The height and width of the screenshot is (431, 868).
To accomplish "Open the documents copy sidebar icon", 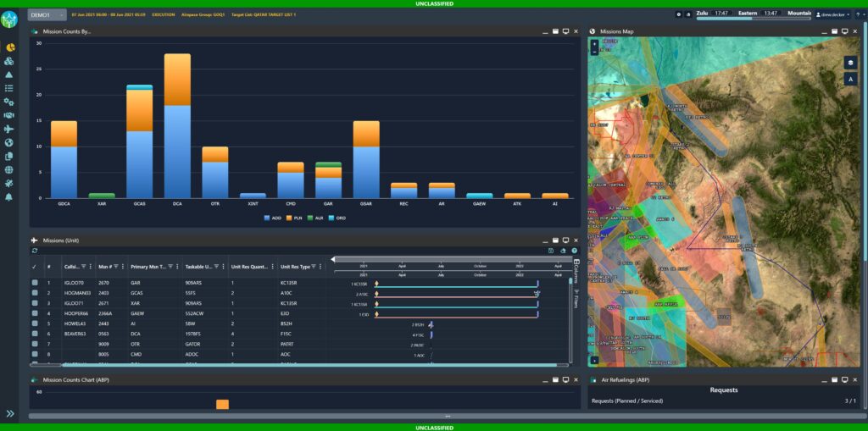I will (8, 157).
